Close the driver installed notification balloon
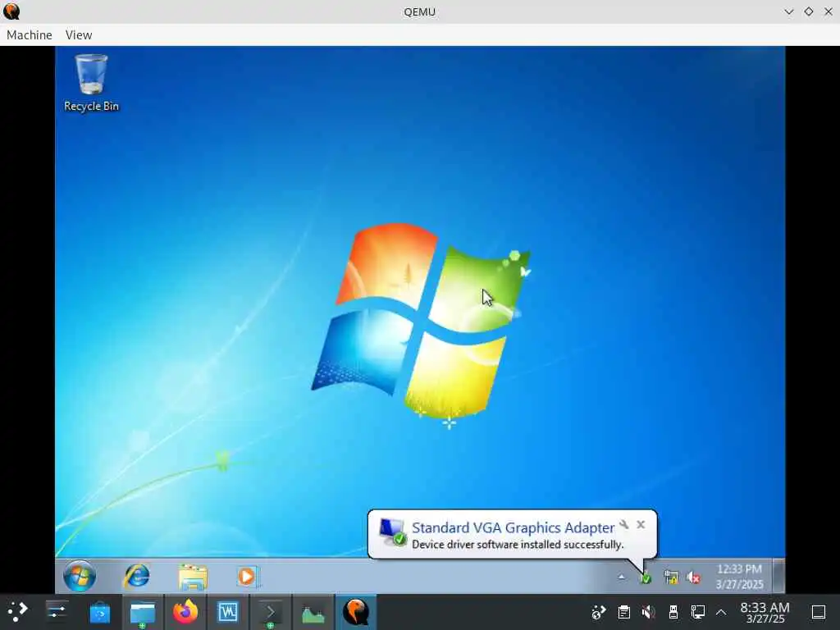The width and height of the screenshot is (840, 630). coord(641,524)
